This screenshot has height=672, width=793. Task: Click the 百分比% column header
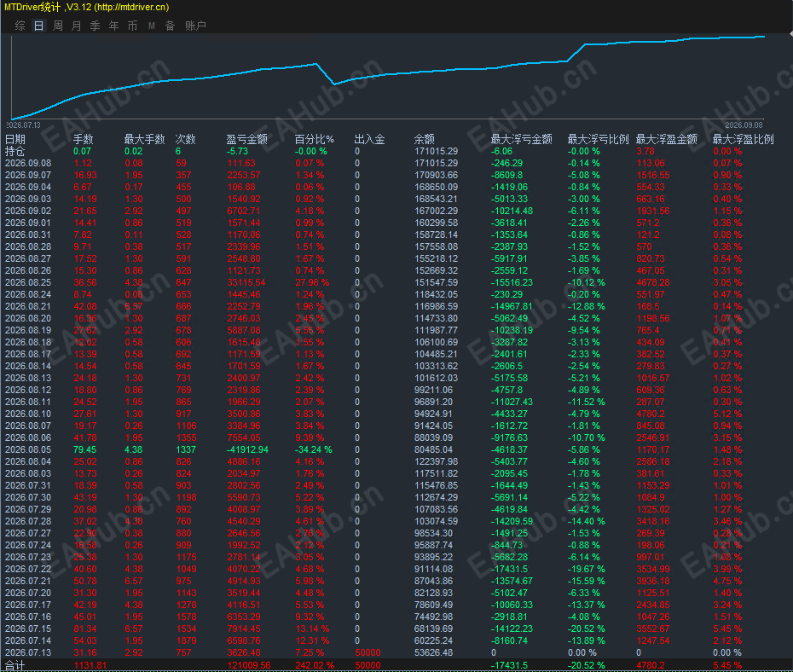pyautogui.click(x=314, y=140)
